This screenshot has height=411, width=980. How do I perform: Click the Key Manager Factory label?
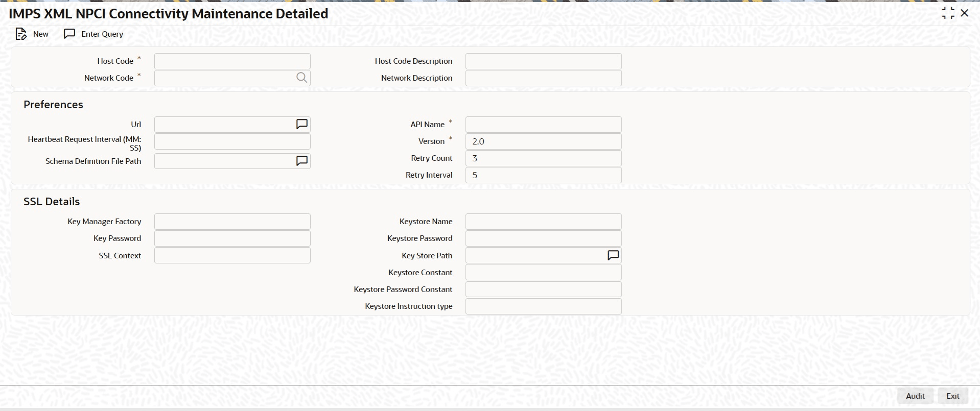coord(104,222)
